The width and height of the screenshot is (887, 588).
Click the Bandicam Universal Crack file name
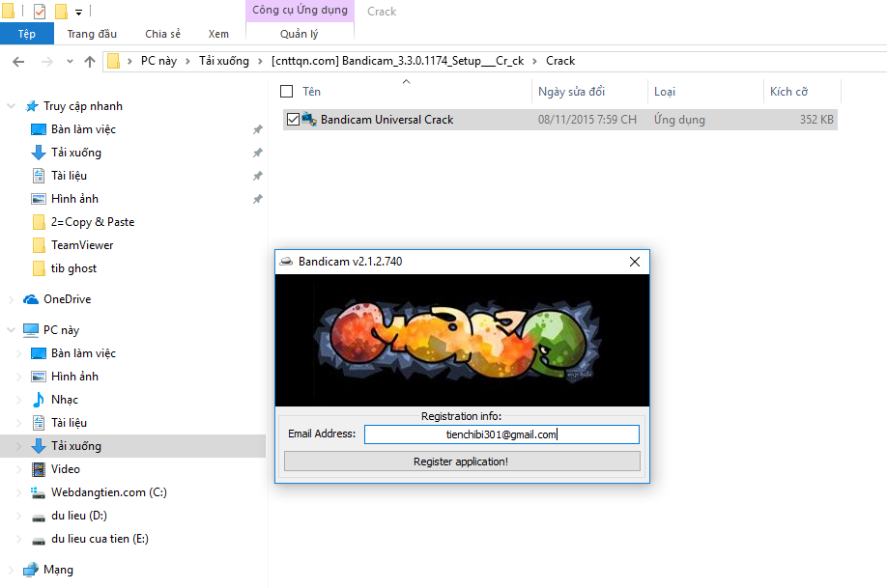point(386,120)
